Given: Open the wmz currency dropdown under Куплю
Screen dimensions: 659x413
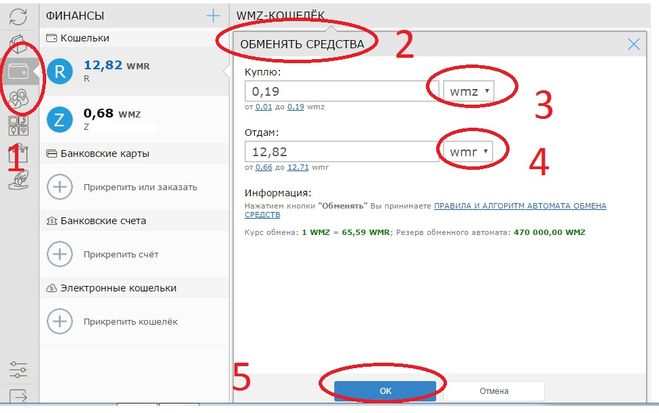Looking at the screenshot, I should (469, 91).
